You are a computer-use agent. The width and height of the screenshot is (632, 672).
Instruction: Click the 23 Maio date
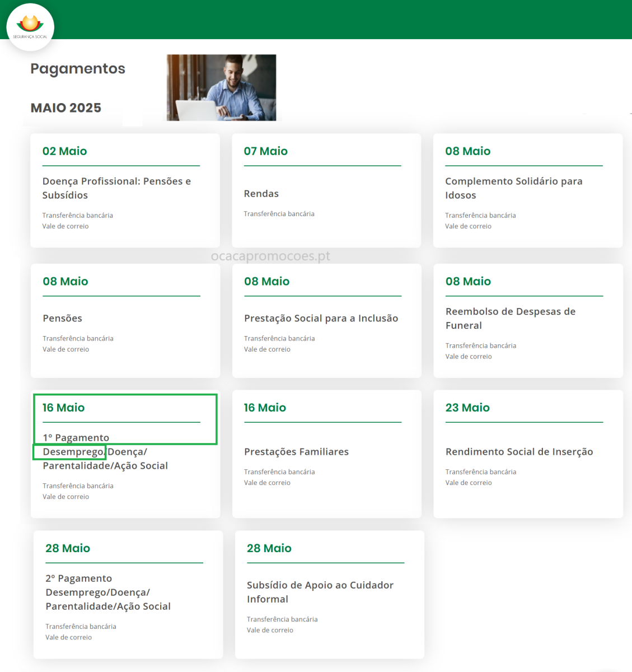468,408
